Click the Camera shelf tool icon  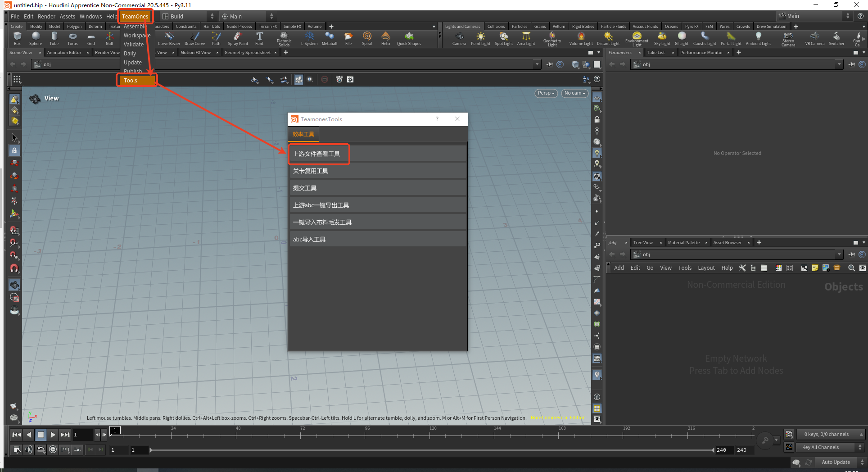pyautogui.click(x=459, y=38)
